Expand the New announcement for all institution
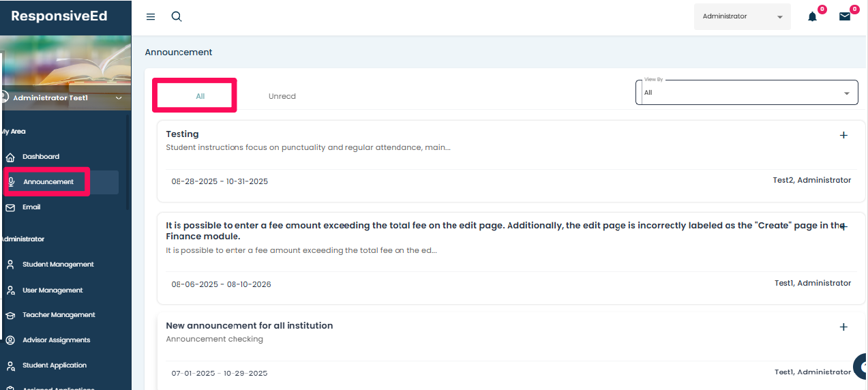Viewport: 868px width, 390px height. (843, 327)
